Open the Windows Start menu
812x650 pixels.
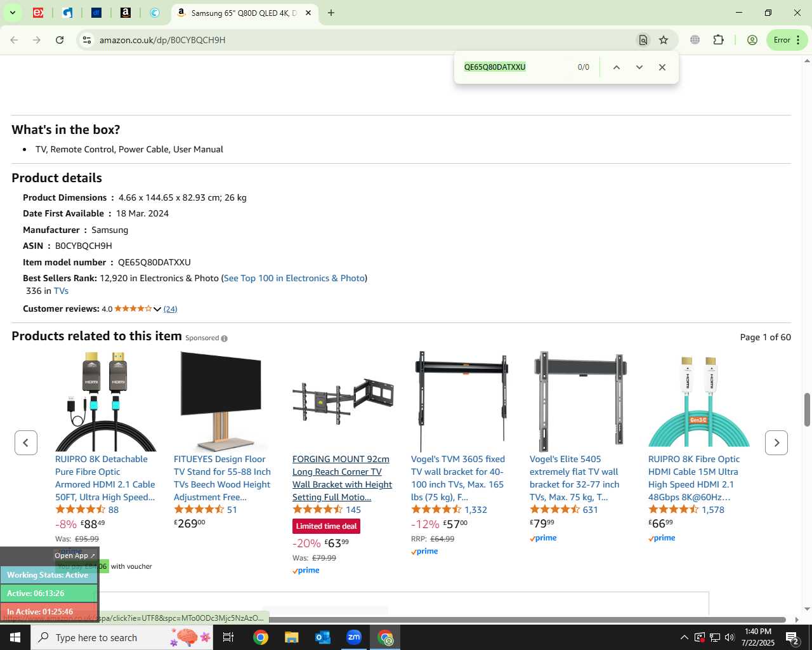pyautogui.click(x=15, y=637)
